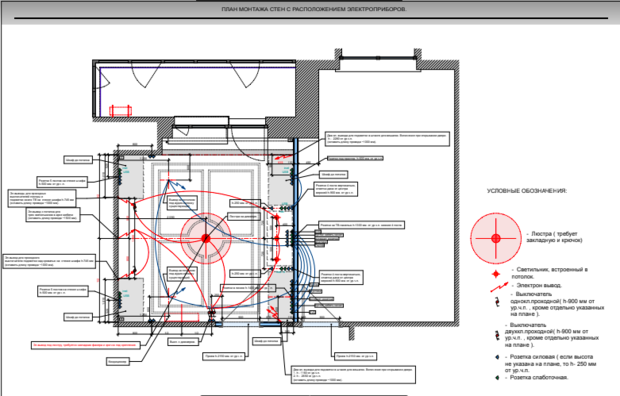Click the 'Розетка слаботочная' legend label

pyautogui.click(x=539, y=377)
